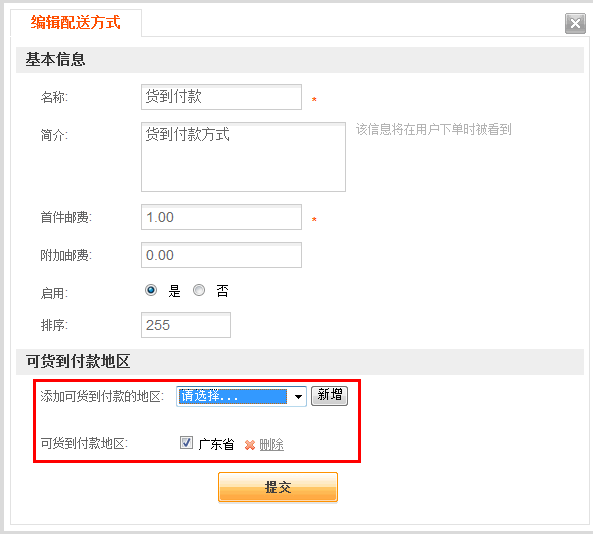Open the 请选择... region dropdown
Image resolution: width=593 pixels, height=534 pixels.
click(241, 396)
